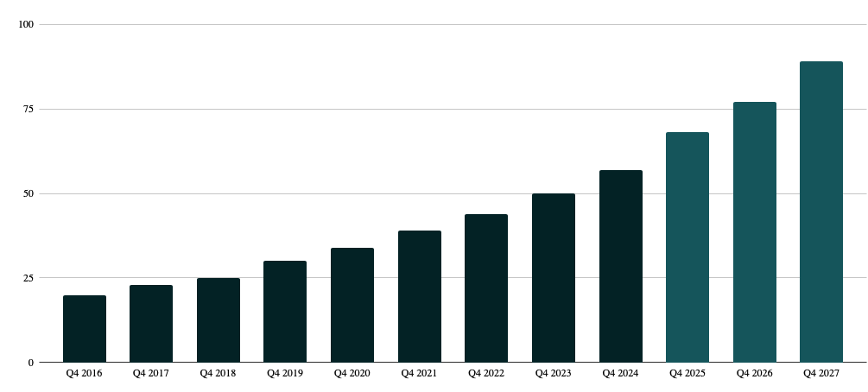Click the Q4 2019 axis label
The height and width of the screenshot is (392, 868).
(285, 374)
